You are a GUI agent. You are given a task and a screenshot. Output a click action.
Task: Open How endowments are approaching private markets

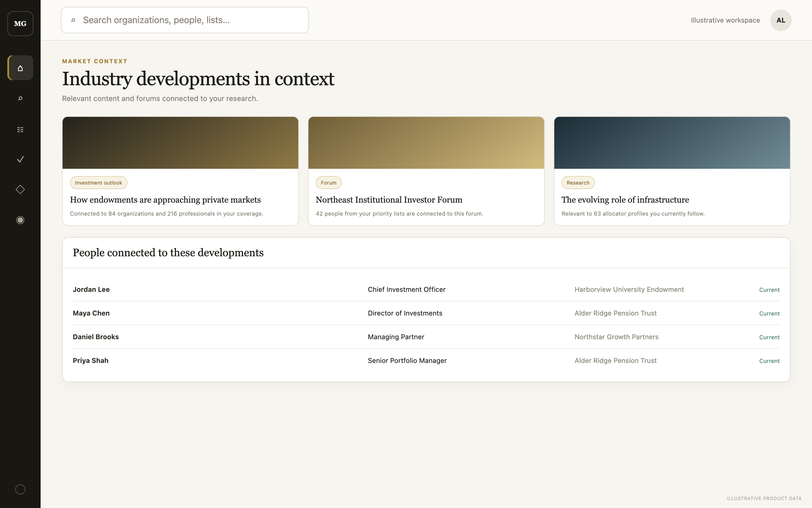165,200
